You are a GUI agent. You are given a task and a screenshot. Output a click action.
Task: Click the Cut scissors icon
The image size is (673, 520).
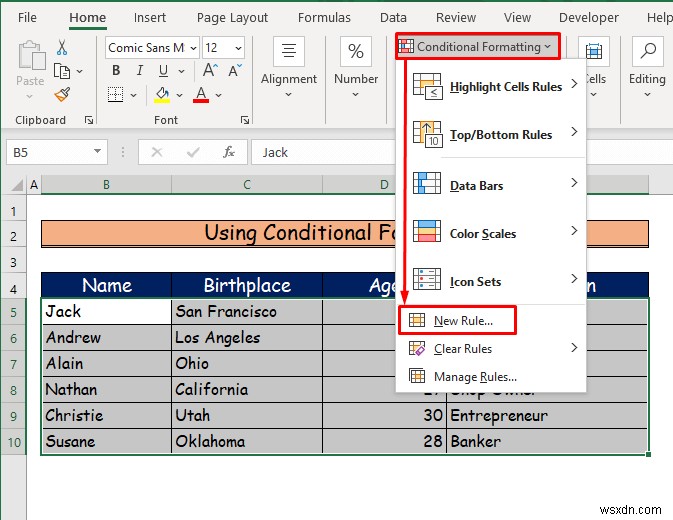pos(62,48)
